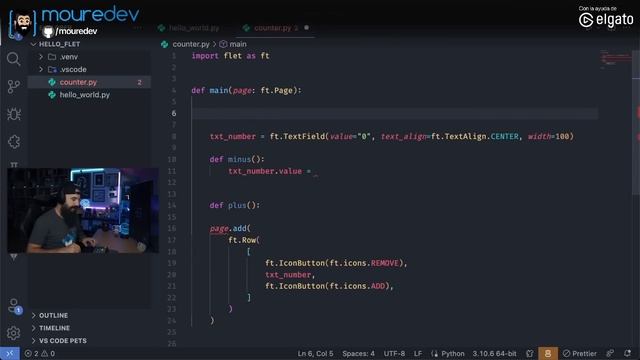640x360 pixels.
Task: Click the status bar icon before the orange item
Action: click(x=530, y=353)
